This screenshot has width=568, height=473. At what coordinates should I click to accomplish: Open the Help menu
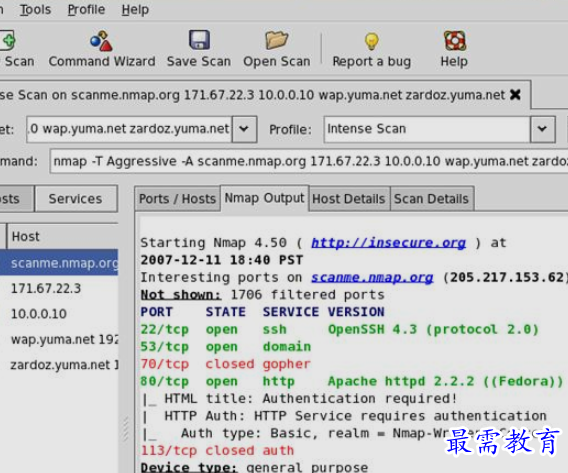click(135, 10)
